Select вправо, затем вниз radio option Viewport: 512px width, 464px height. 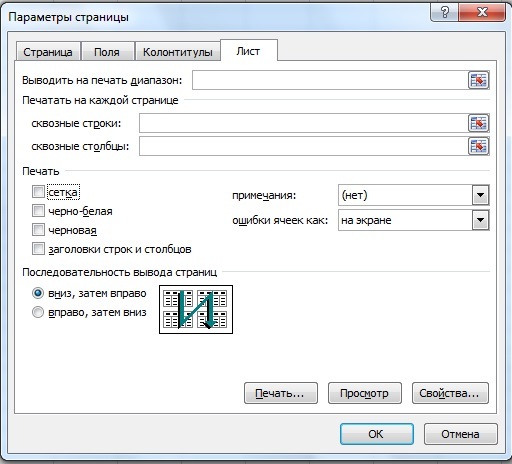[38, 312]
